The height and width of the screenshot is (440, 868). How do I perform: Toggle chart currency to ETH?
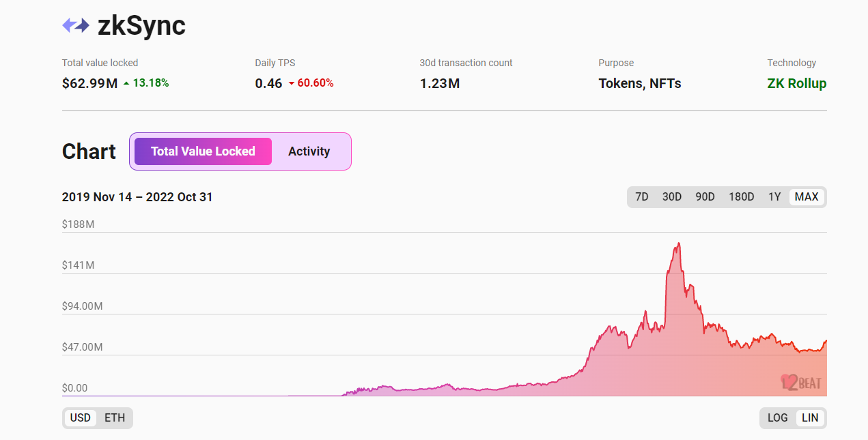coord(115,418)
